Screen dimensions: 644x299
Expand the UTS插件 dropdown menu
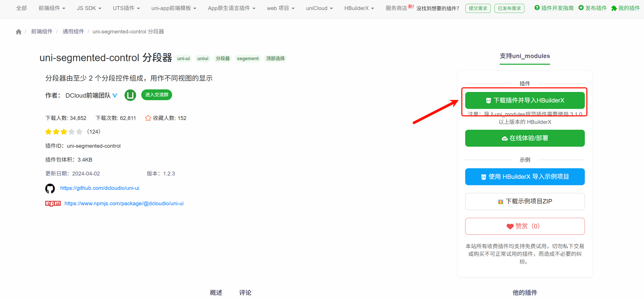[126, 8]
